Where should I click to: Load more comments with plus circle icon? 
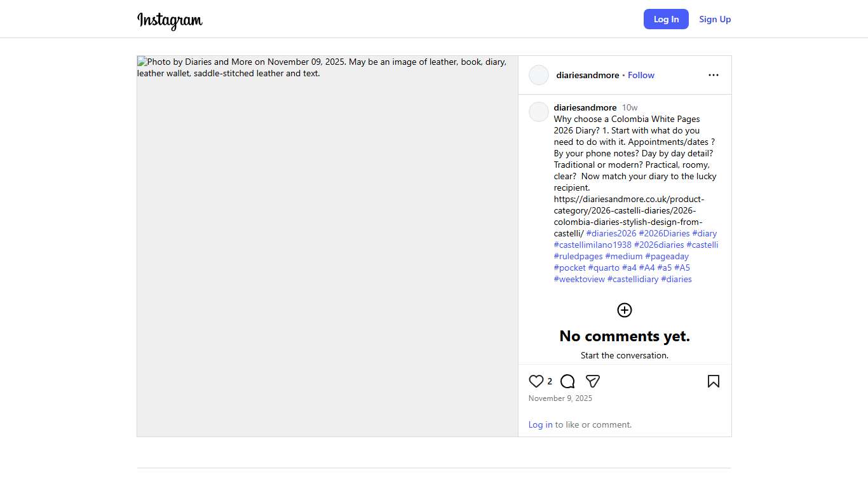coord(625,310)
